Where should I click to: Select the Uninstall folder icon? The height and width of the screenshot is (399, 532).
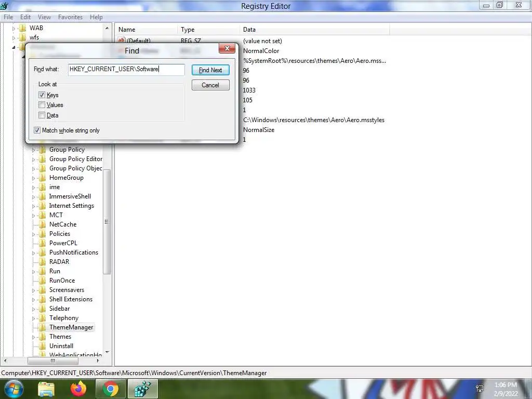click(x=43, y=346)
